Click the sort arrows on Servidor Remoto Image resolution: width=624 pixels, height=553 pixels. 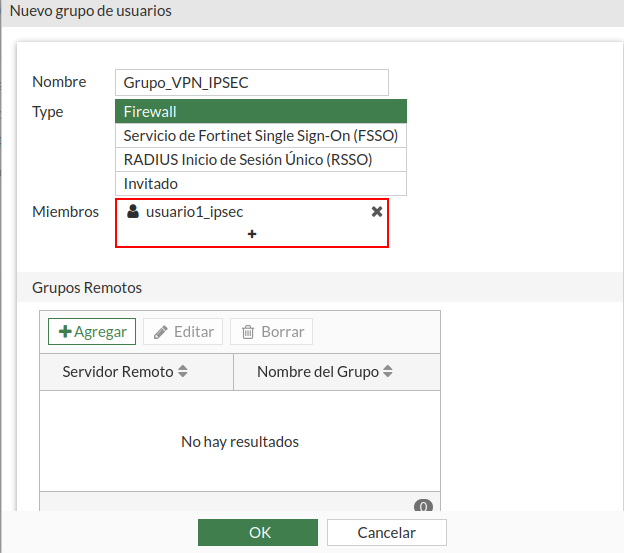click(183, 372)
